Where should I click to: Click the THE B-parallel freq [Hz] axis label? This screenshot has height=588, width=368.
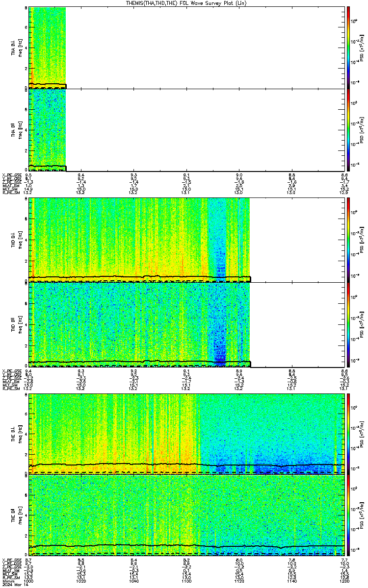tap(20, 514)
